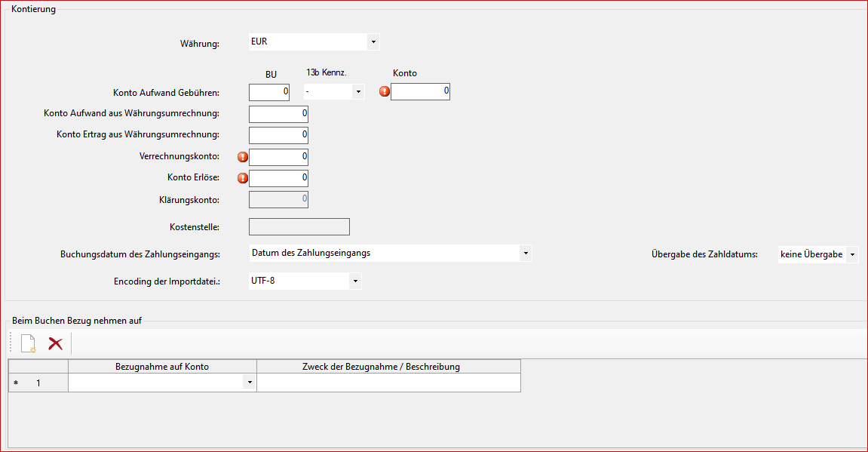868x452 pixels.
Task: Click error icon beside Konto Erlöse
Action: click(243, 179)
